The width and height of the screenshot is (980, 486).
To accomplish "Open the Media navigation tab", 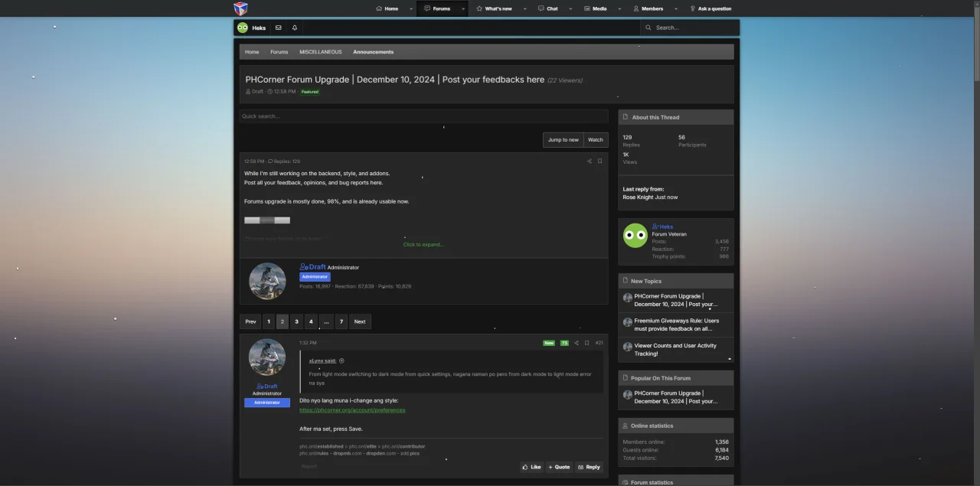I will pyautogui.click(x=595, y=9).
